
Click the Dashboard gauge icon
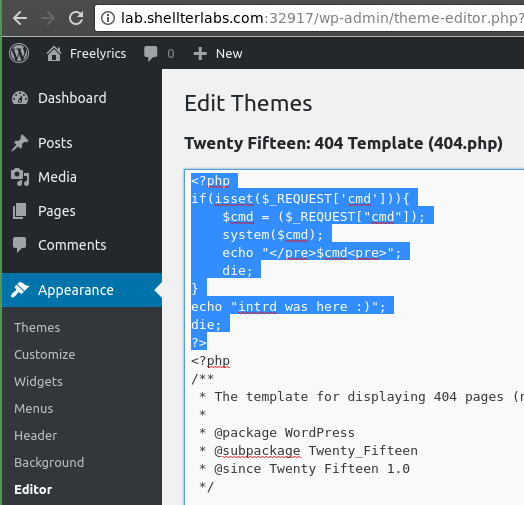point(20,98)
